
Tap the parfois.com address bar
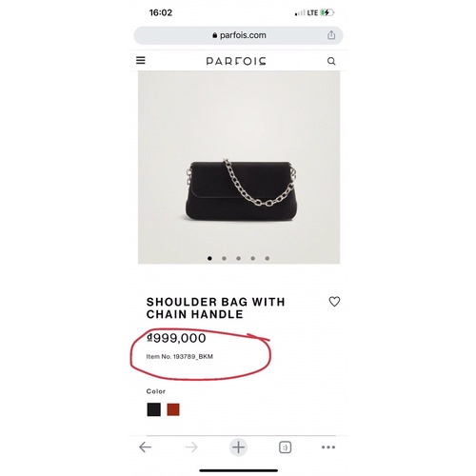click(x=238, y=35)
